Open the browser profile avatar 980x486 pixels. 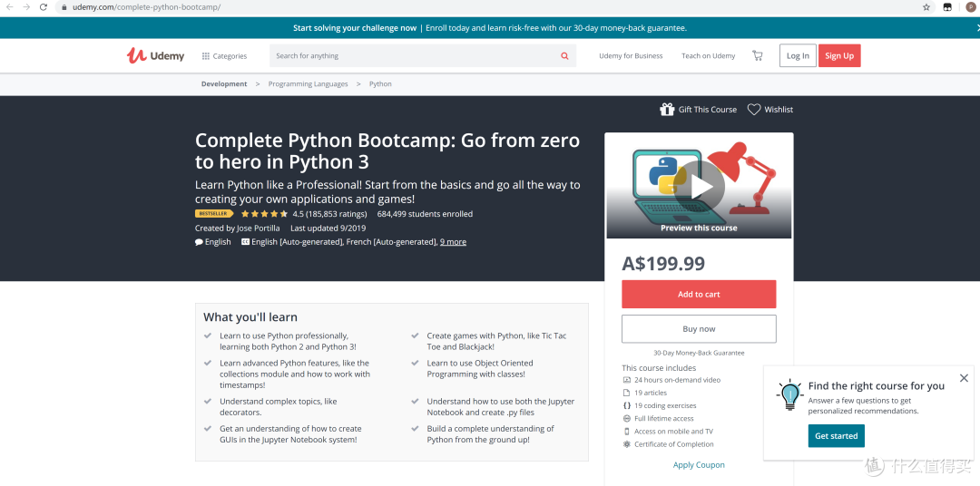pos(971,7)
